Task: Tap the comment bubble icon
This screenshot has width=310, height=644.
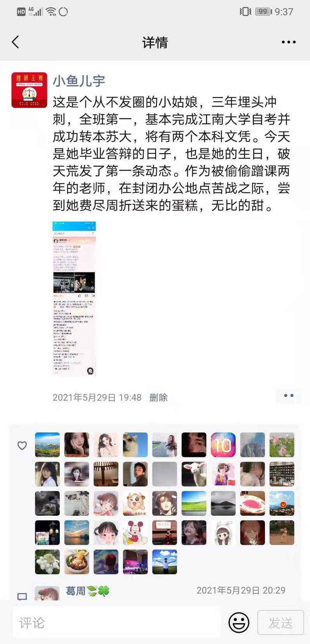Action: pyautogui.click(x=22, y=596)
